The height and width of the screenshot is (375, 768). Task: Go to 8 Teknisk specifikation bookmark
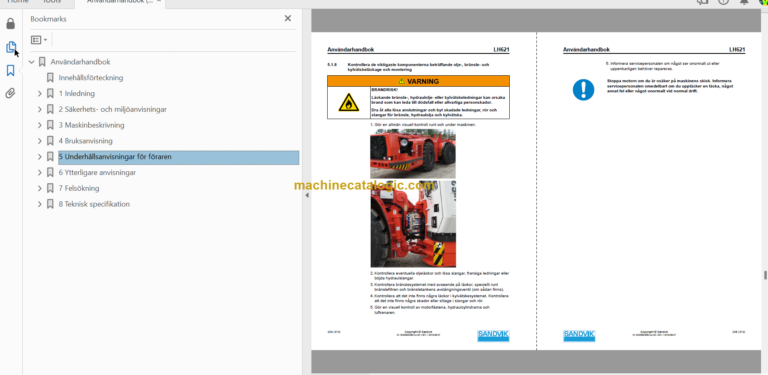[x=95, y=204]
